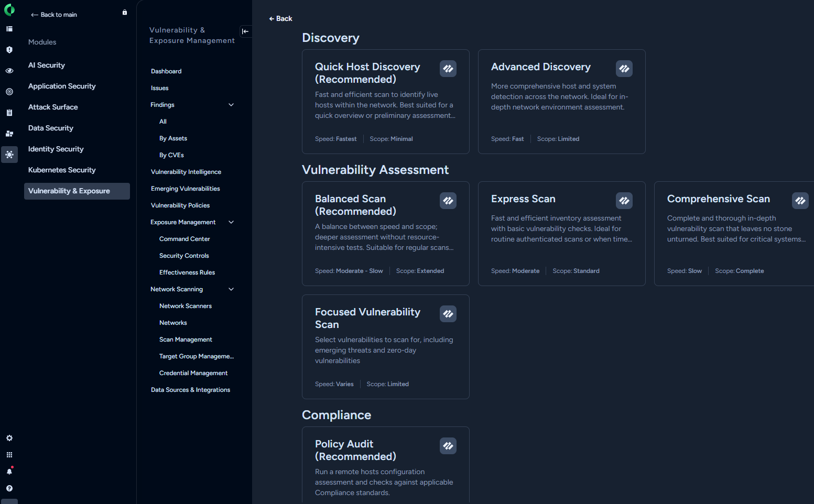Viewport: 814px width, 504px height.
Task: Open the Issues page
Action: 160,88
